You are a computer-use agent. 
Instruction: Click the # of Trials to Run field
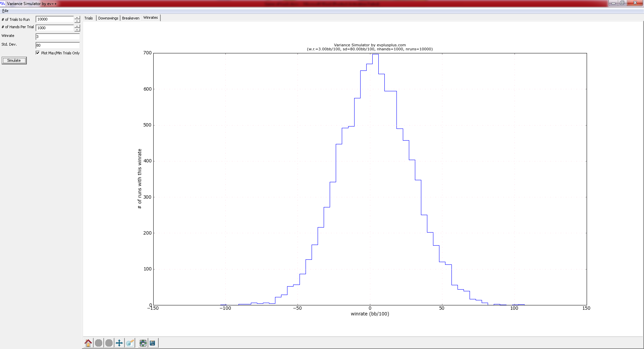pos(55,19)
